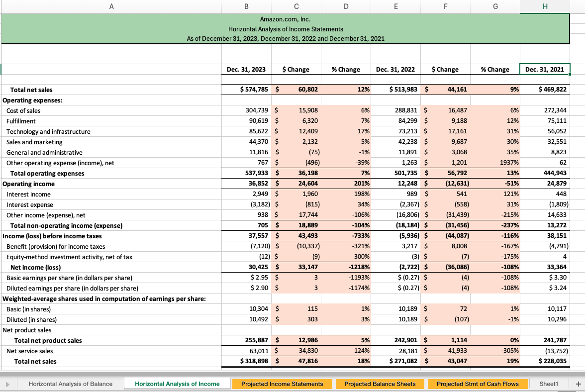Select column H header
Screen dimensions: 585x392
pyautogui.click(x=544, y=6)
